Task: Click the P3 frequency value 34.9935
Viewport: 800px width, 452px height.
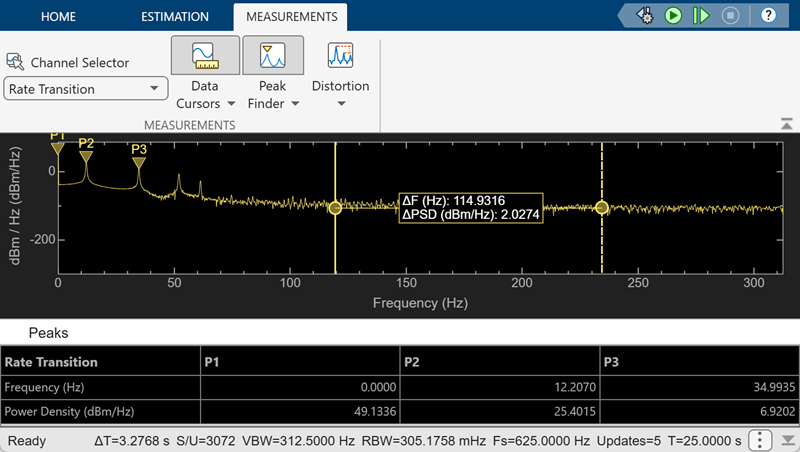Action: click(x=774, y=387)
